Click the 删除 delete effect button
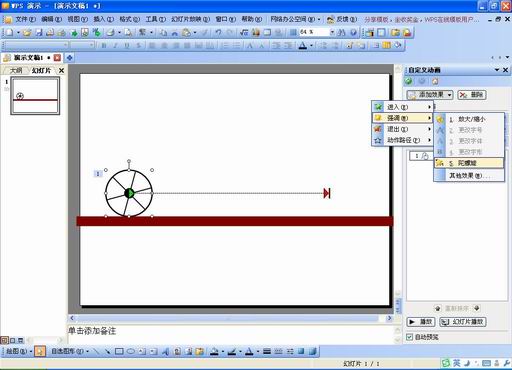This screenshot has width=512, height=370. [x=472, y=95]
